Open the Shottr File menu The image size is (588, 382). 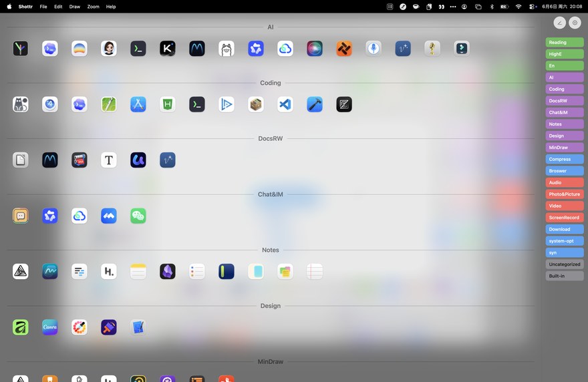click(43, 7)
